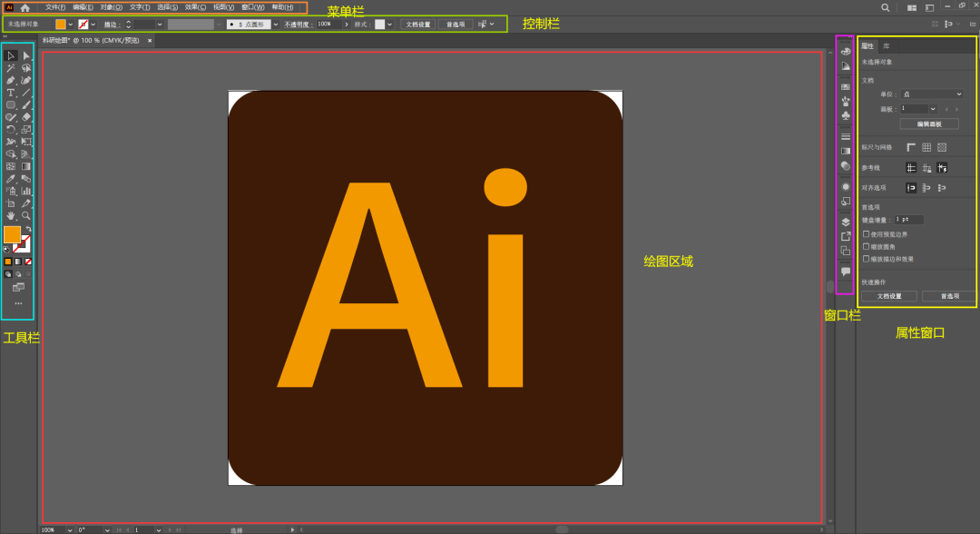The image size is (980, 534).
Task: Select the Direct Selection tool
Action: coord(26,55)
